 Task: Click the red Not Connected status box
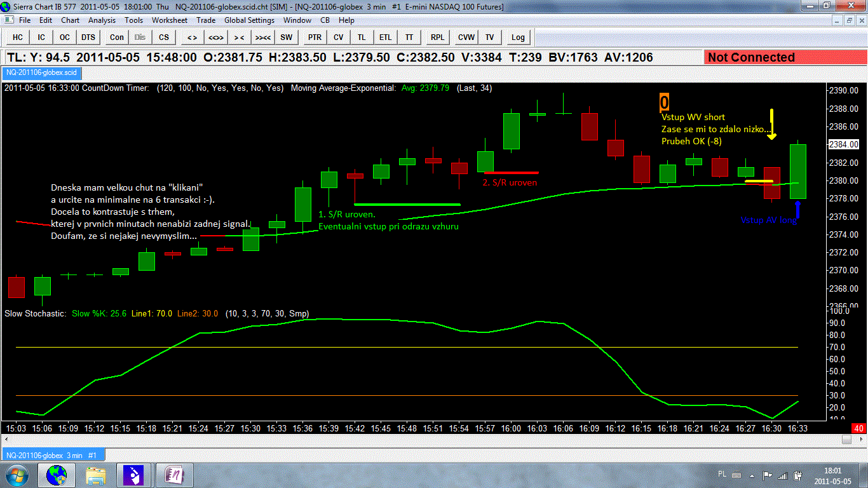tap(785, 57)
